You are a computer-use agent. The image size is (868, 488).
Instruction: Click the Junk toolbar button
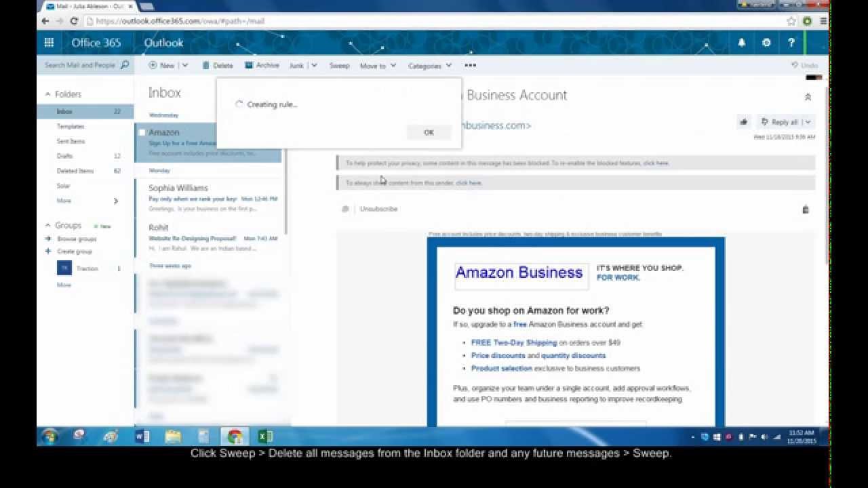(x=296, y=66)
